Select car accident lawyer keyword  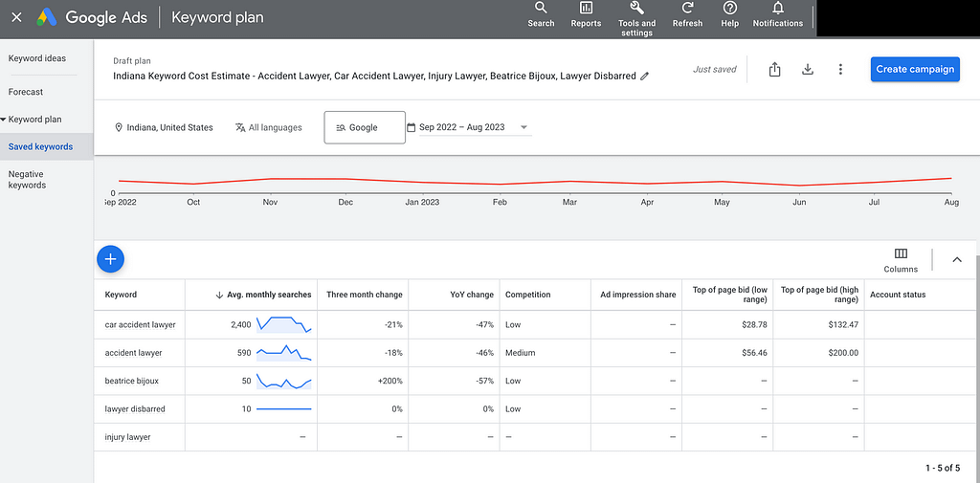[x=140, y=325]
